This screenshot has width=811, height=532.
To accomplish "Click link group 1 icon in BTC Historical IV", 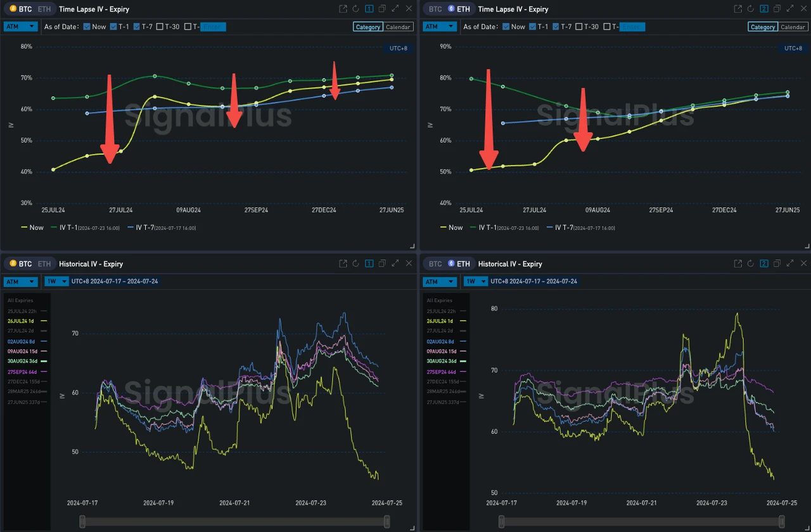I will click(369, 263).
